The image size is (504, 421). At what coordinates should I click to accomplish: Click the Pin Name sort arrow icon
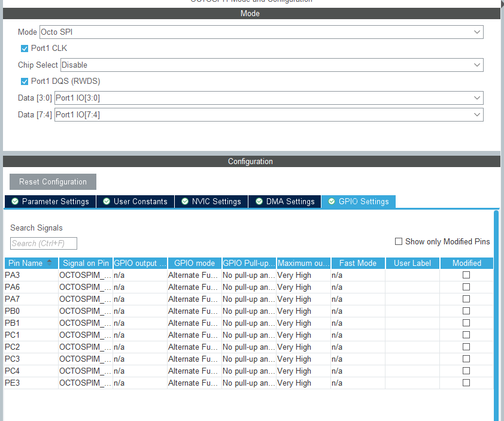click(49, 262)
